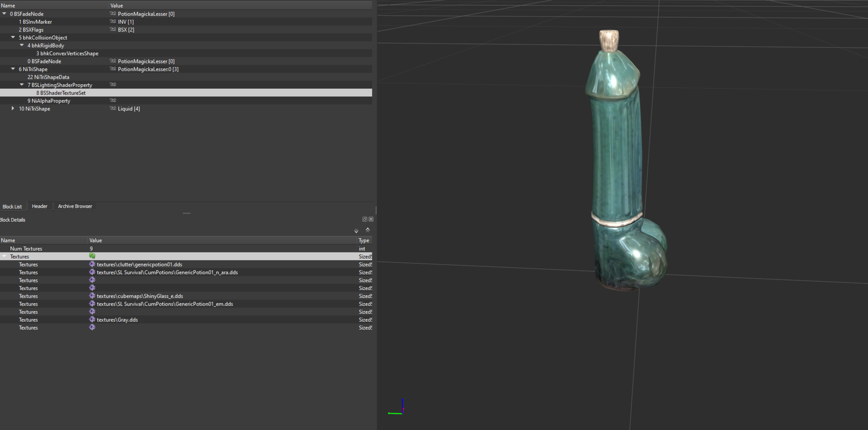Click the GenericPotion01_n_ara.dds texture path
868x430 pixels.
(x=167, y=273)
